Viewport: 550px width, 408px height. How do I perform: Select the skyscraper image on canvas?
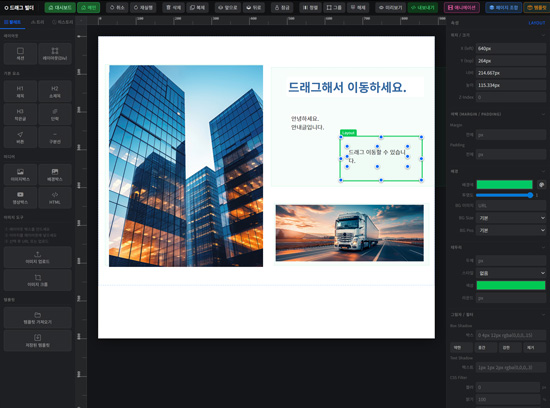pyautogui.click(x=186, y=166)
